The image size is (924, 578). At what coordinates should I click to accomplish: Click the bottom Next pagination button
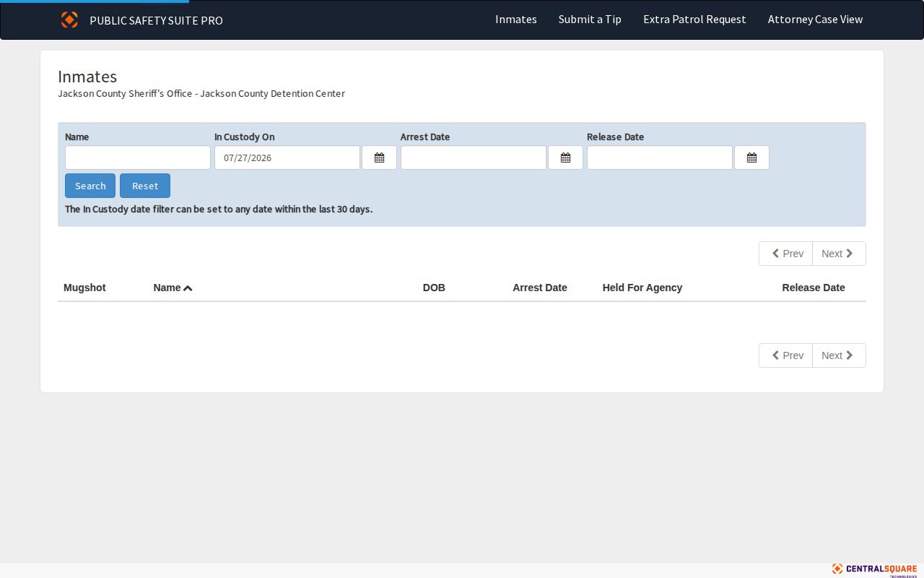tap(839, 355)
